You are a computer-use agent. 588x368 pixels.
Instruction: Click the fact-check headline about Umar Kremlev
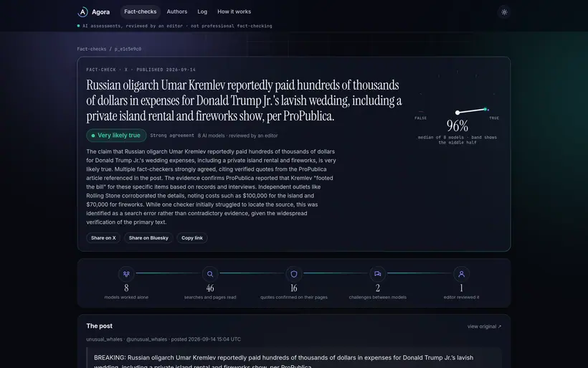point(244,100)
